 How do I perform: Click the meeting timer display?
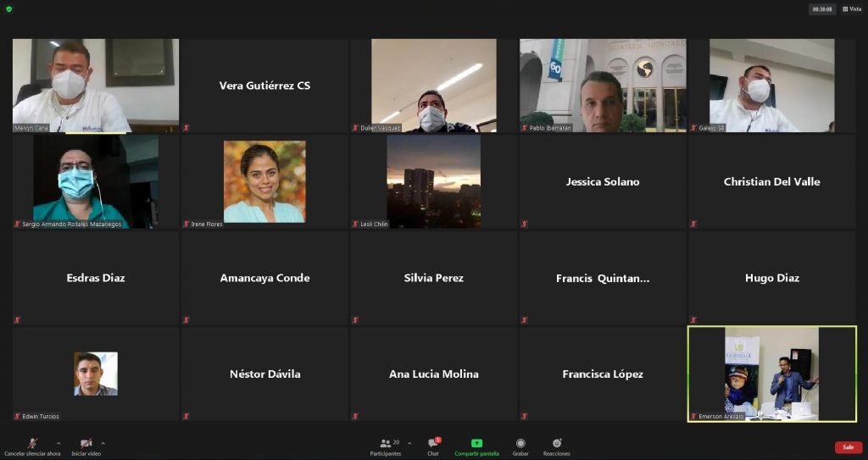pos(822,9)
